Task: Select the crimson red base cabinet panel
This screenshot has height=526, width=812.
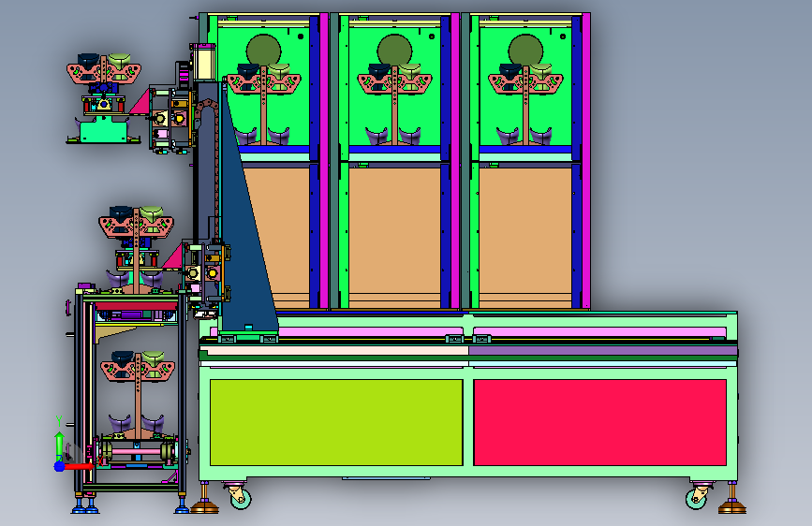Action: click(x=599, y=422)
